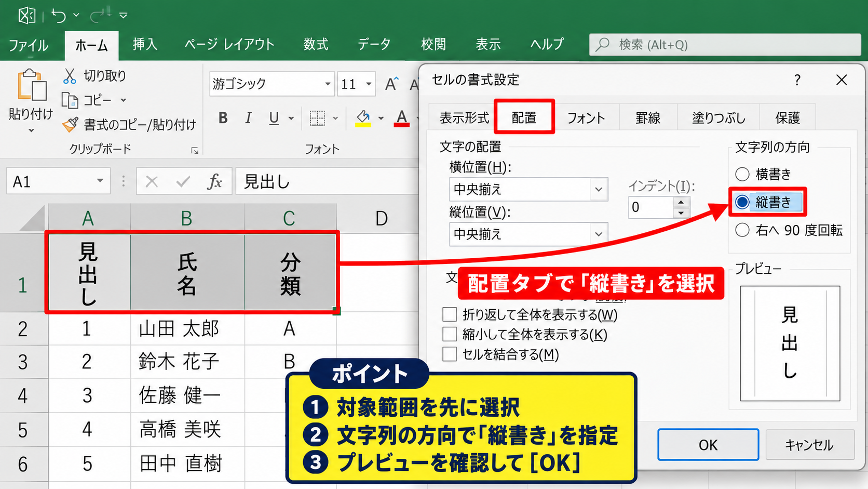Check 折り返して全体を表示する

click(450, 314)
